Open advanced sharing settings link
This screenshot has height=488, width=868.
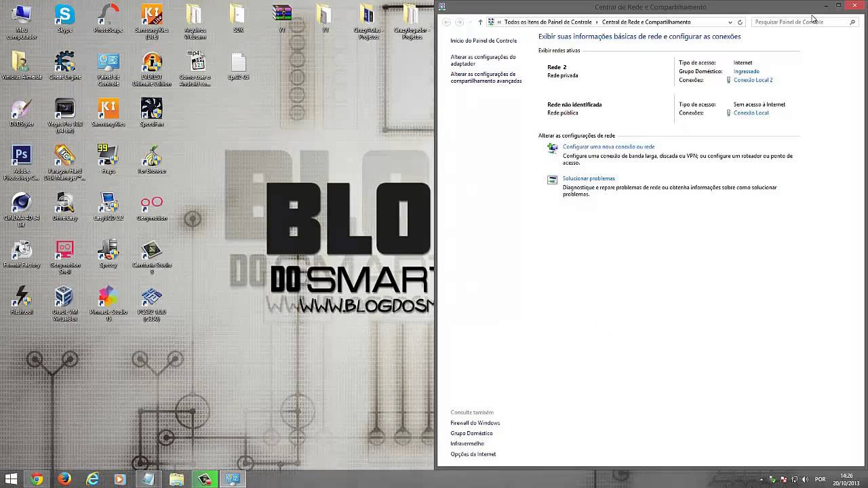pos(486,77)
